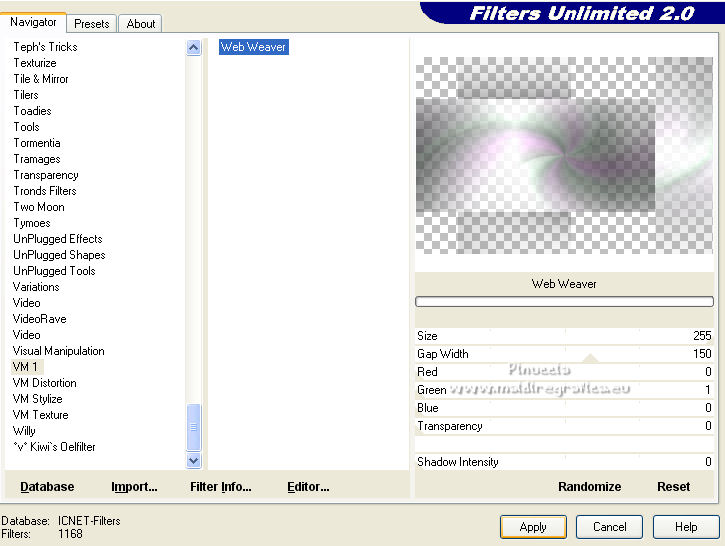Click the filter preview image

(564, 155)
